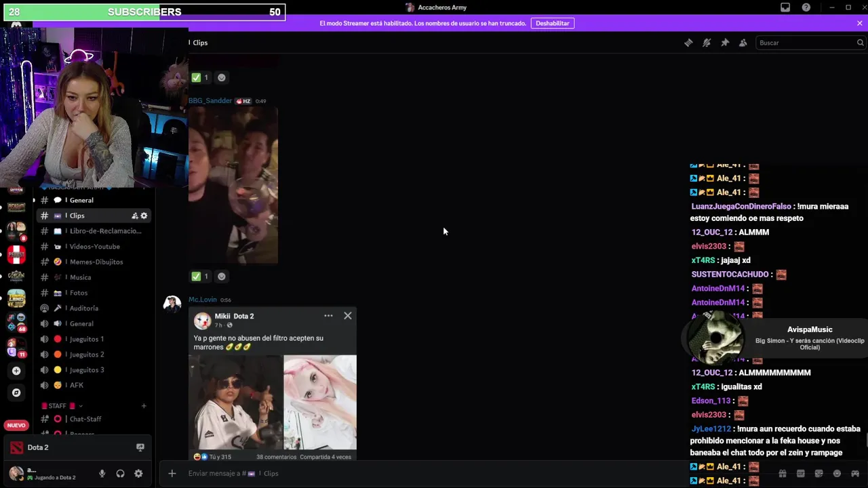
Task: Open Clips channel settings gear
Action: point(144,216)
